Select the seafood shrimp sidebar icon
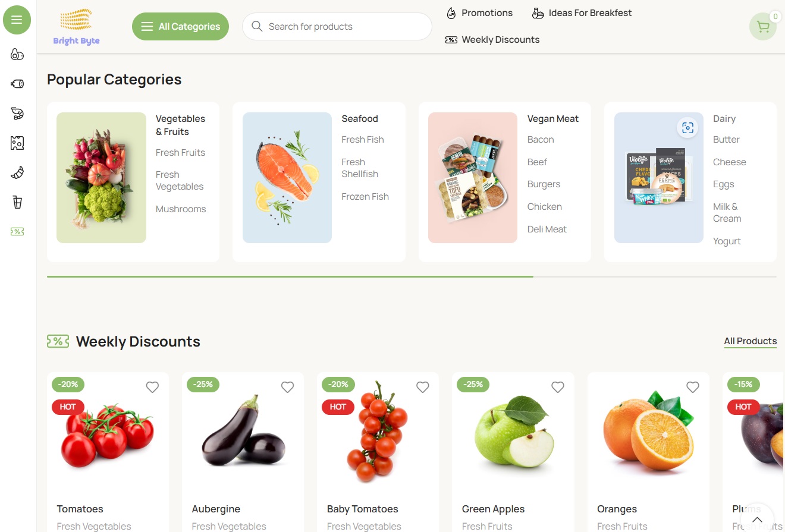Viewport: 785px width, 532px height. 17,114
